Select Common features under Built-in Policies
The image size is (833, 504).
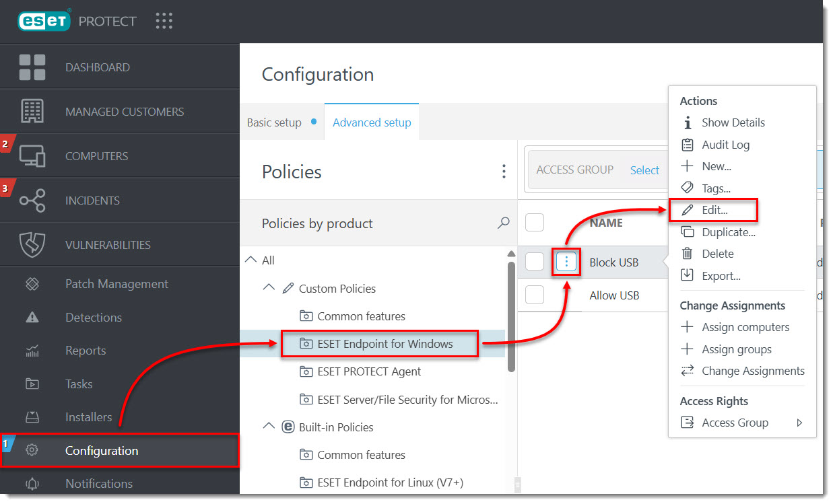click(x=361, y=454)
